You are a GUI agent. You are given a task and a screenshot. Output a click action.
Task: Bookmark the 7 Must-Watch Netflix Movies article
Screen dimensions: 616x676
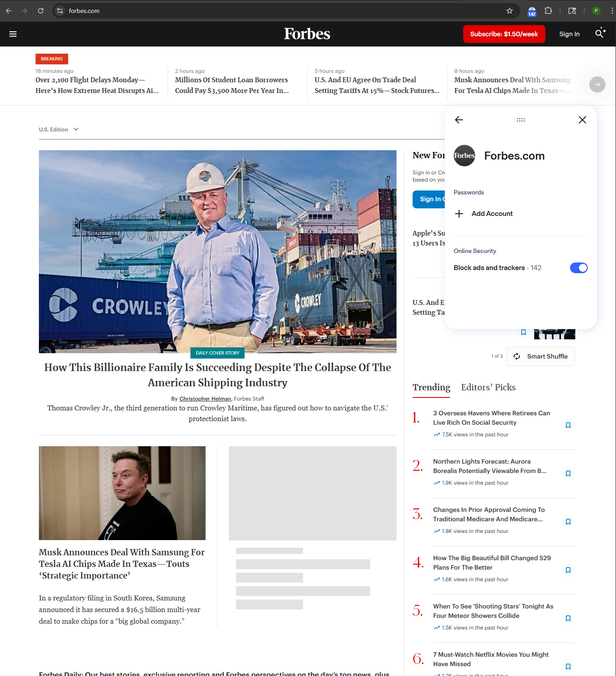568,667
